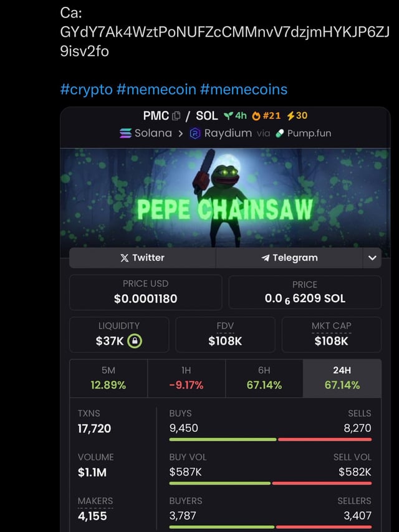Click the flame trending #21 icon
This screenshot has height=532, width=399.
point(256,115)
